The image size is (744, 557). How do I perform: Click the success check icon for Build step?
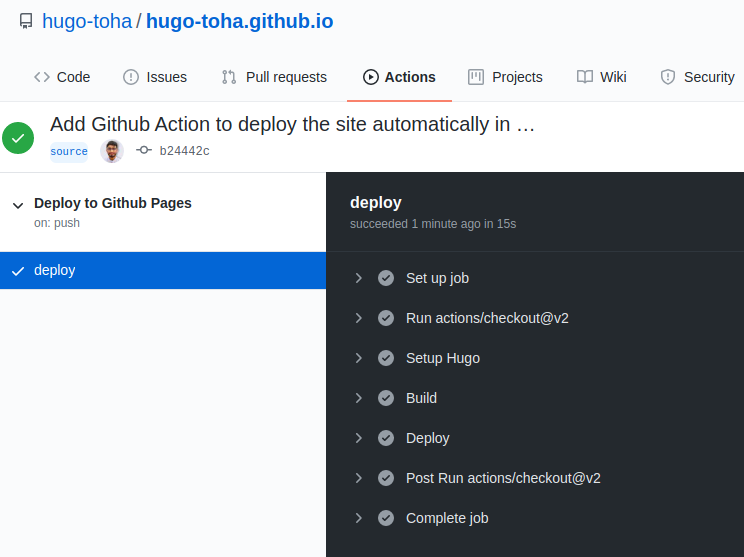tap(386, 398)
